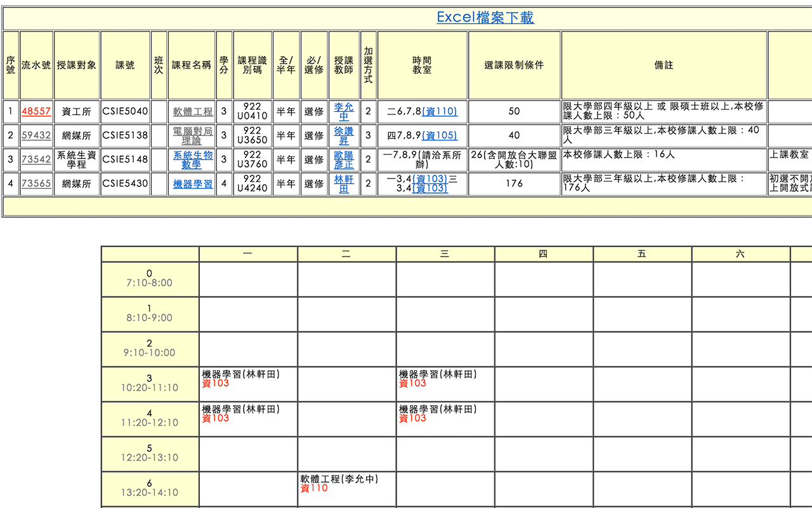Open instructor 林軒田 link

click(x=344, y=184)
